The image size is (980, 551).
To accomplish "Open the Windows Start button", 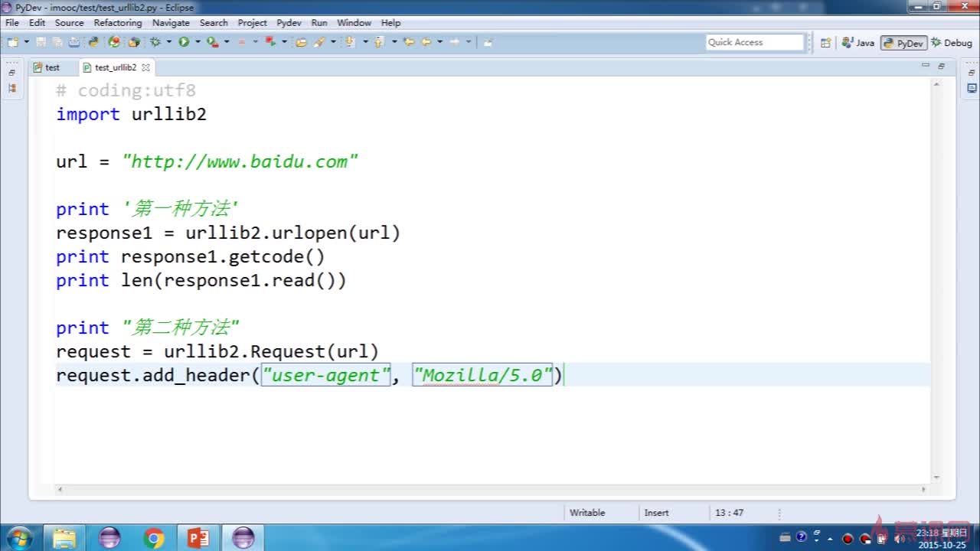I will click(18, 538).
